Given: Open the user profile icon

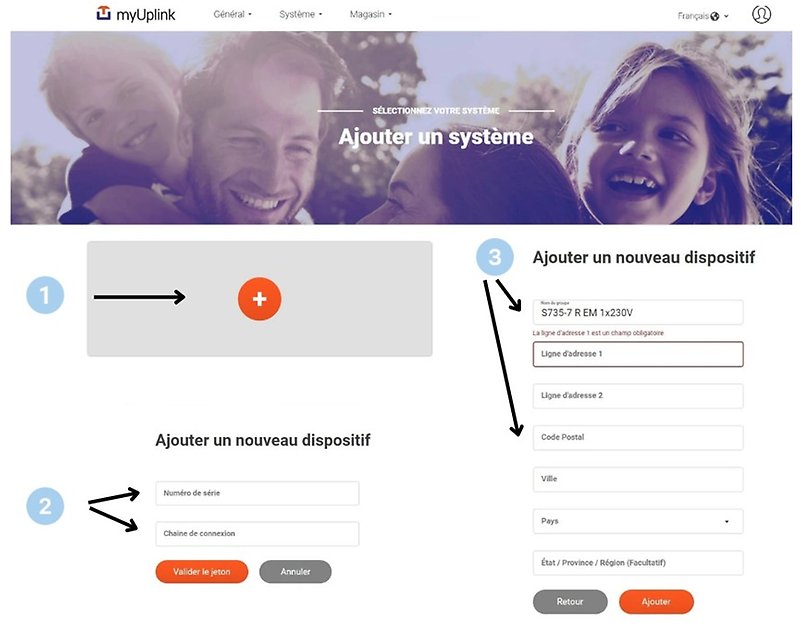Looking at the screenshot, I should pos(761,14).
